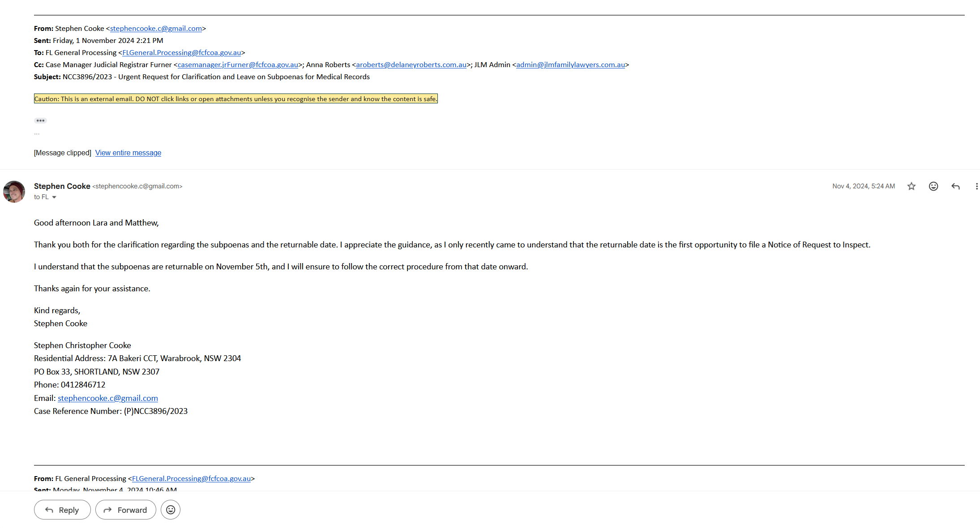The width and height of the screenshot is (980, 528).
Task: Click emoji reaction button beside Forward
Action: coord(171,510)
